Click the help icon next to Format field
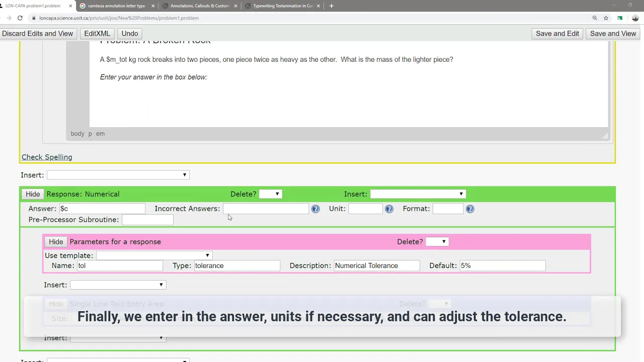 click(470, 209)
